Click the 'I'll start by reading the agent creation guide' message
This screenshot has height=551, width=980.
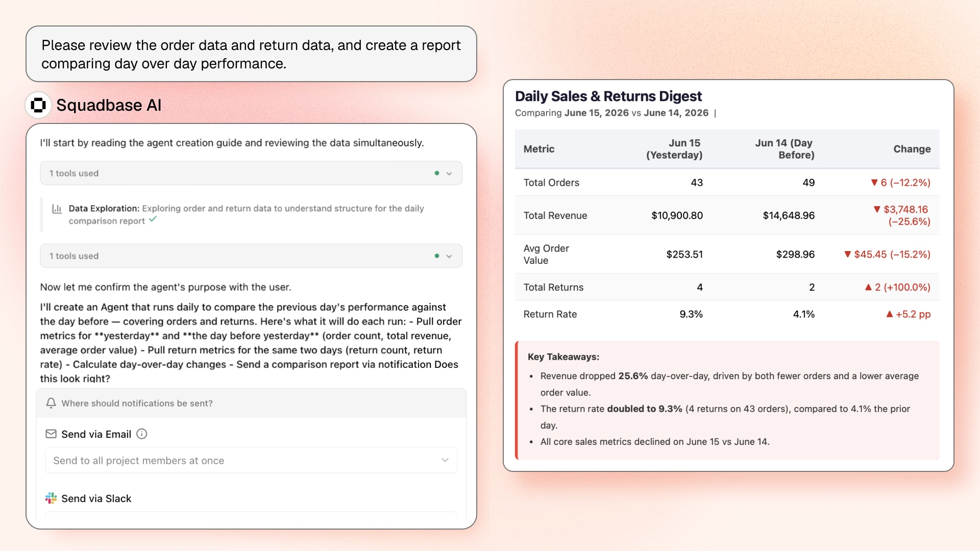pyautogui.click(x=232, y=143)
